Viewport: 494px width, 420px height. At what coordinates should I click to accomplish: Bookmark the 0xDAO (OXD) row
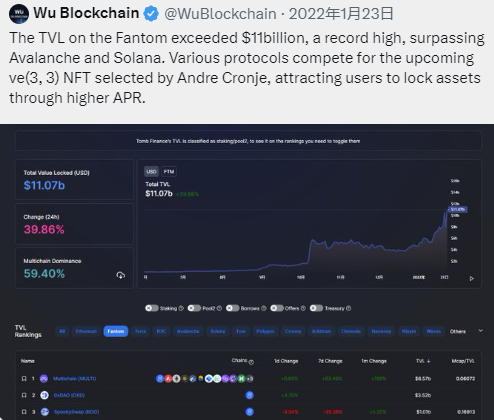pos(24,395)
